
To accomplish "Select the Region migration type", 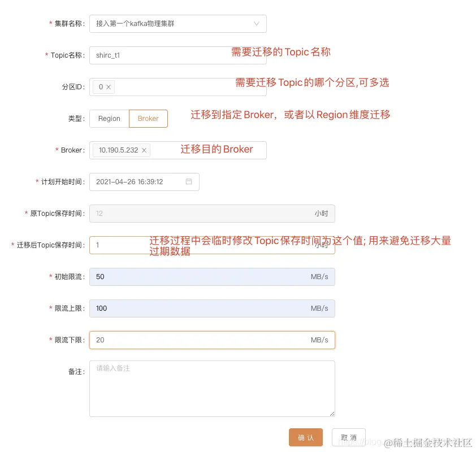I will click(109, 119).
